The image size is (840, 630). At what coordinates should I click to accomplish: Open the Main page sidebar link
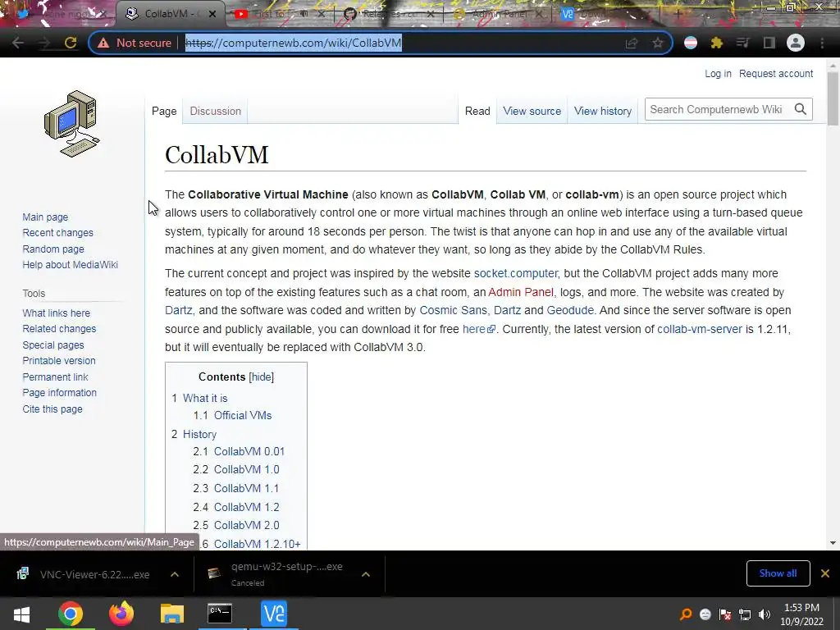[x=45, y=217]
